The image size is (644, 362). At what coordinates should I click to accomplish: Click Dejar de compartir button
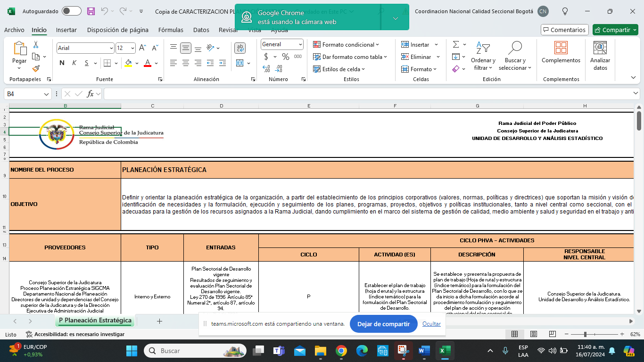[383, 324]
